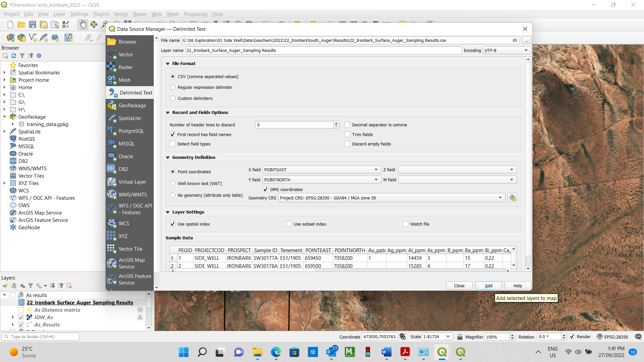Open the Layer Styling panel in Layers
The image size is (644, 362).
click(x=5, y=286)
